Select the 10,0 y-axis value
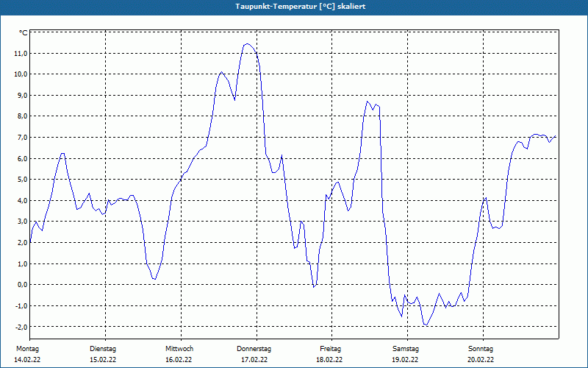The height and width of the screenshot is (368, 588). pyautogui.click(x=21, y=74)
